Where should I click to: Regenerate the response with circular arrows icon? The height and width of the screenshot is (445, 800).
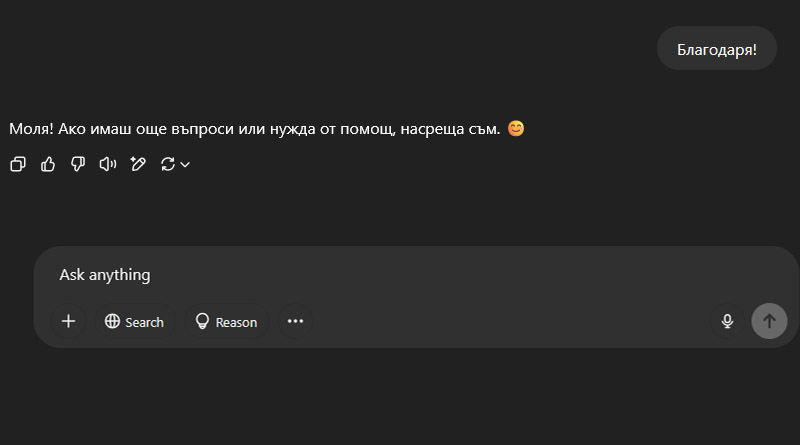[x=167, y=164]
